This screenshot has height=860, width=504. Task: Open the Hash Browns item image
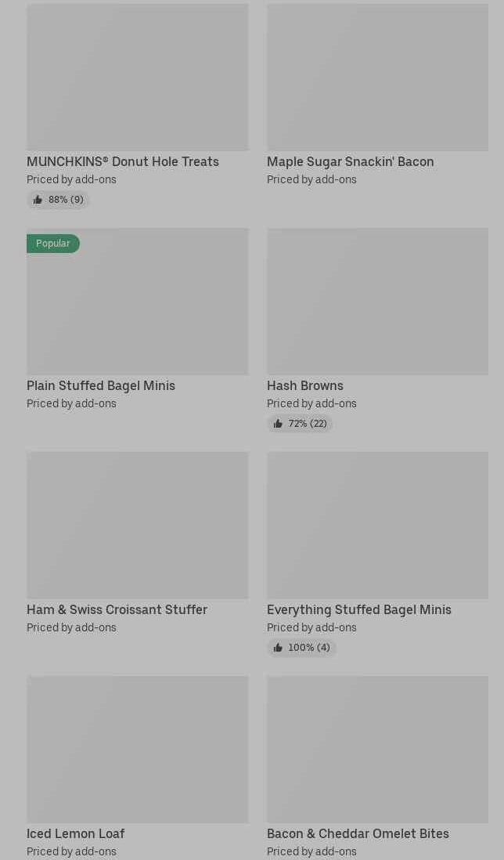tap(377, 301)
